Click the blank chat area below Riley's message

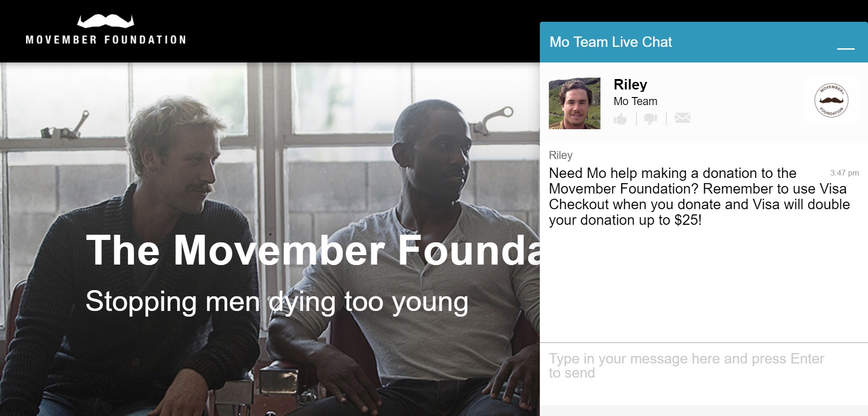(703, 284)
